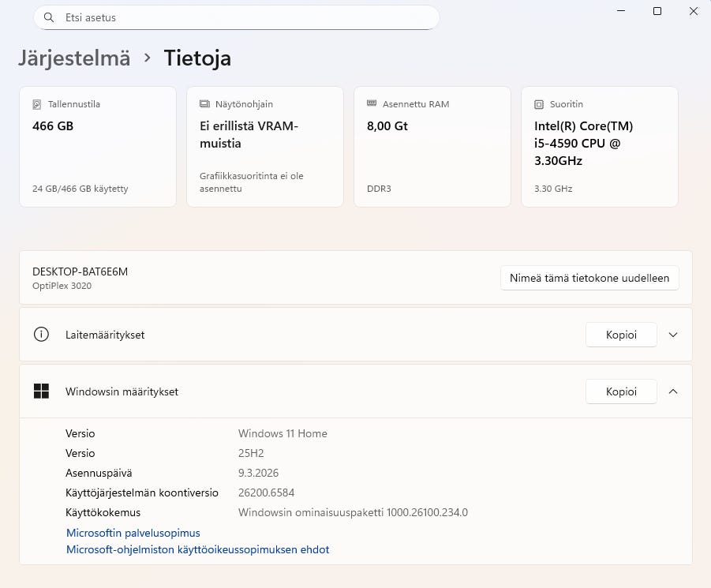Image resolution: width=711 pixels, height=588 pixels.
Task: Open Microsoft-ohjelmiston käyttöoikeussopimuksen ehdot link
Action: click(x=197, y=549)
